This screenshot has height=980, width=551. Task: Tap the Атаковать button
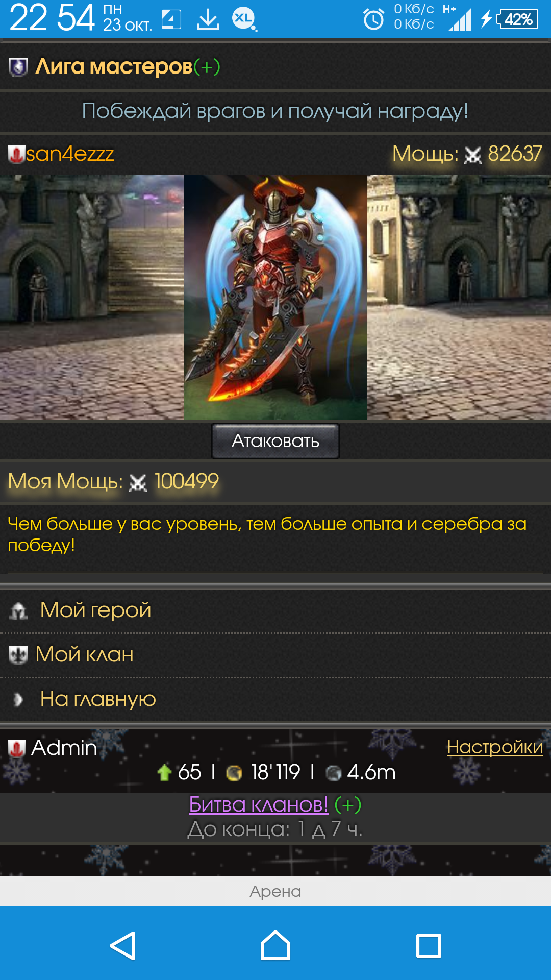pos(275,441)
